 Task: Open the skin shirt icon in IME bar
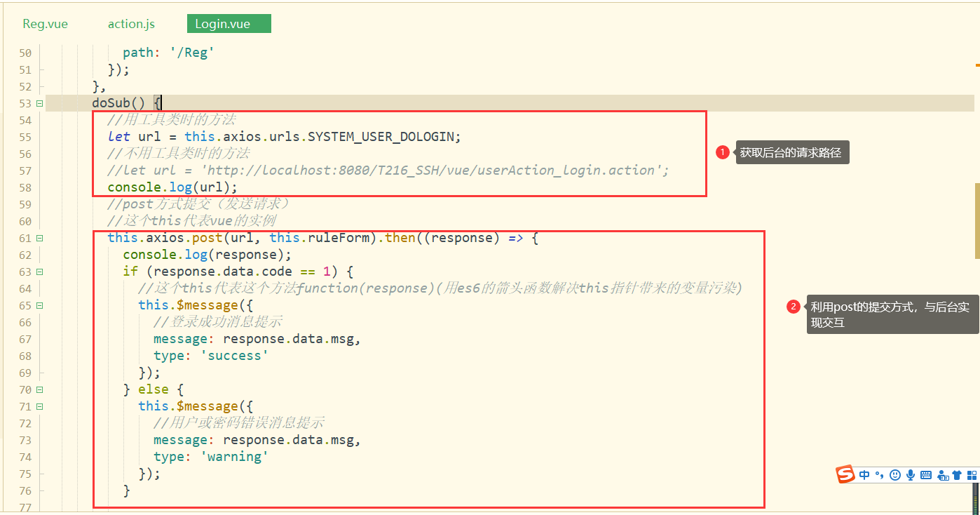pyautogui.click(x=957, y=475)
